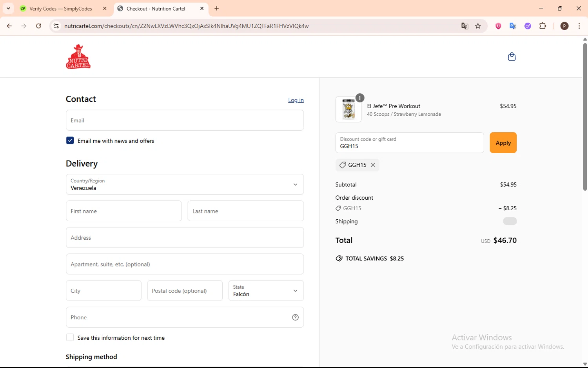Reload the checkout page
Viewport: 588px width, 368px height.
click(x=38, y=26)
